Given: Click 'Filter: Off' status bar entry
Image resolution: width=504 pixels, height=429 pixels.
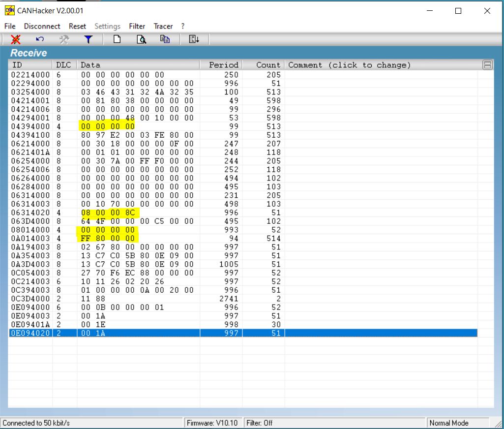Looking at the screenshot, I should pyautogui.click(x=260, y=423).
